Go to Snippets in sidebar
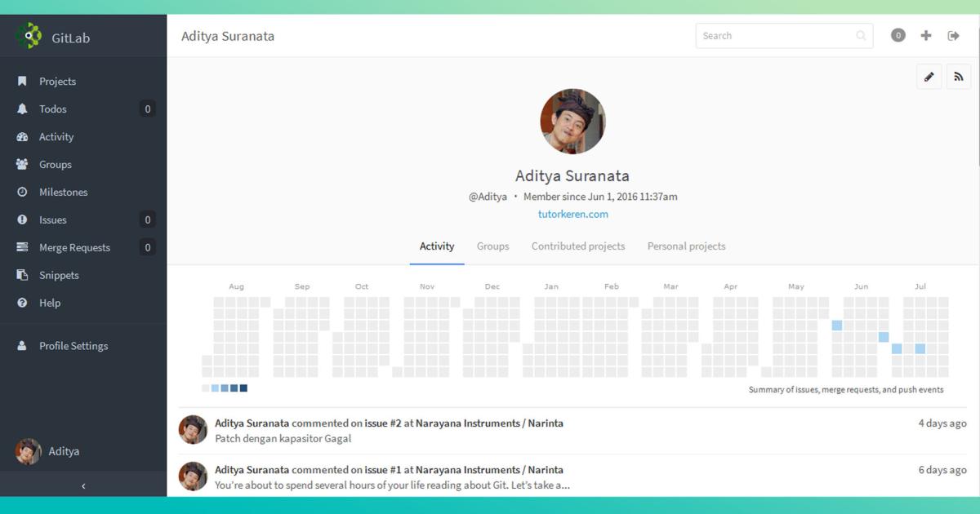 click(59, 276)
